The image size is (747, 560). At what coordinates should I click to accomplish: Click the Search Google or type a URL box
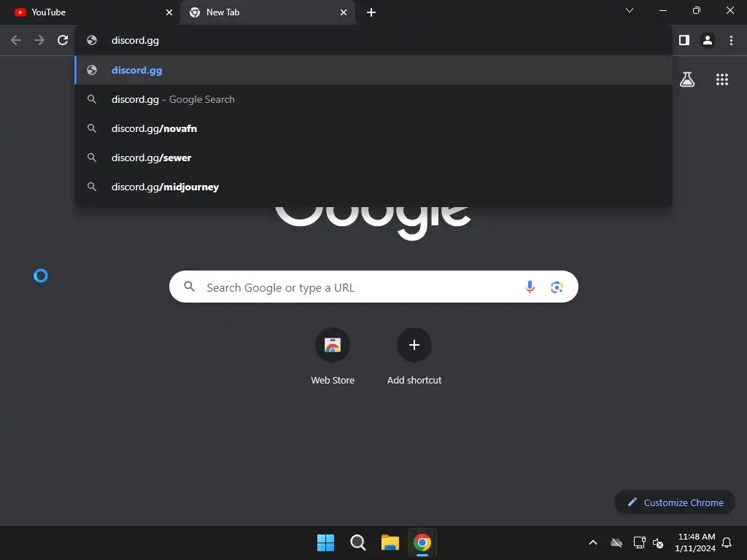(373, 287)
